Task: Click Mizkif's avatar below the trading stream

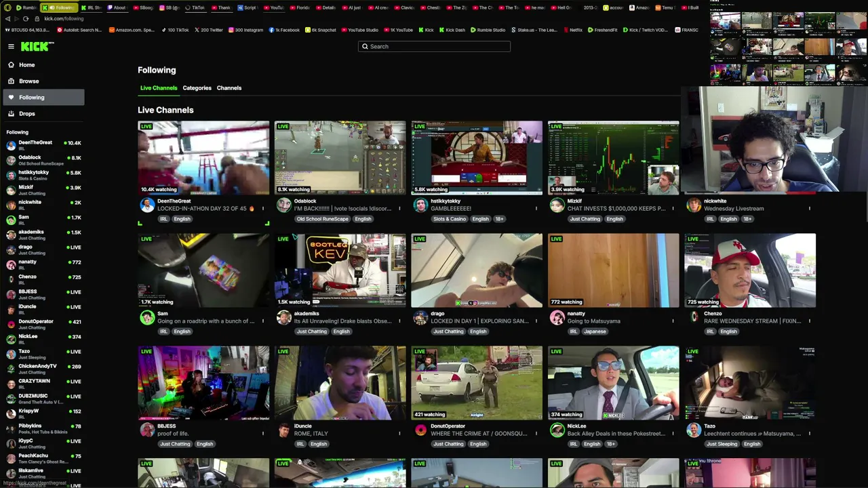Action: [557, 205]
